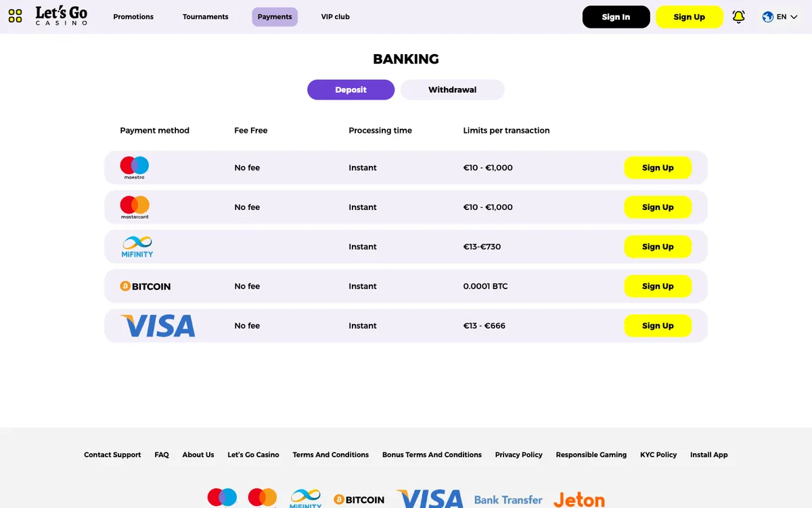
Task: Click the 0.0001 BTC limit value
Action: coord(485,287)
